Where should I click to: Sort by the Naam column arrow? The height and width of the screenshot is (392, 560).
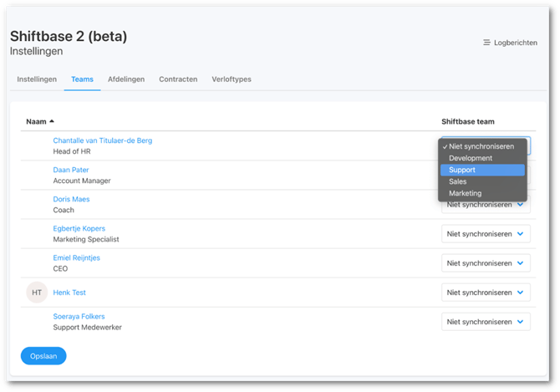[52, 122]
